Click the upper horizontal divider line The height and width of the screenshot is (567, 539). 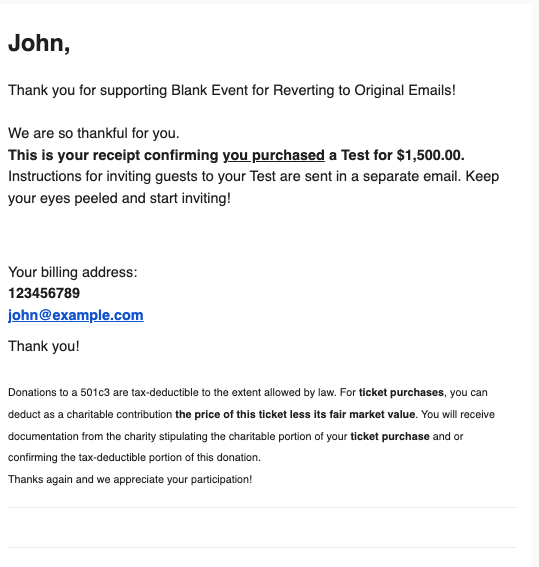pyautogui.click(x=262, y=507)
